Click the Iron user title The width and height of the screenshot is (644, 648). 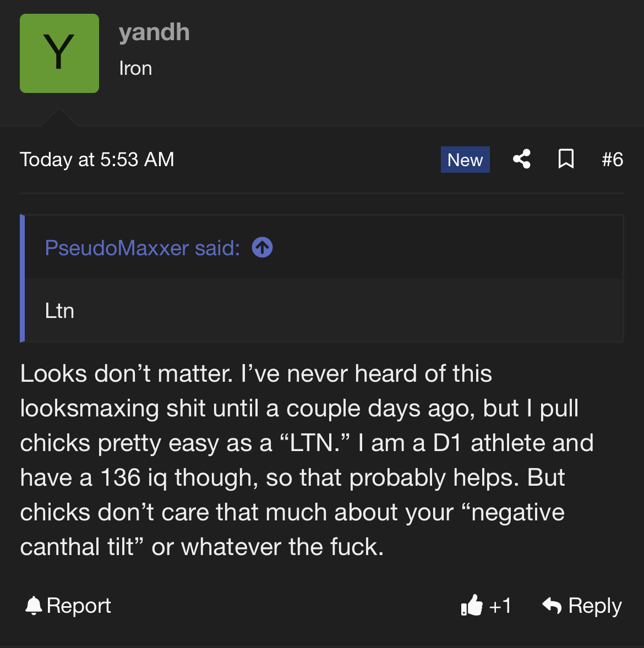coord(135,68)
